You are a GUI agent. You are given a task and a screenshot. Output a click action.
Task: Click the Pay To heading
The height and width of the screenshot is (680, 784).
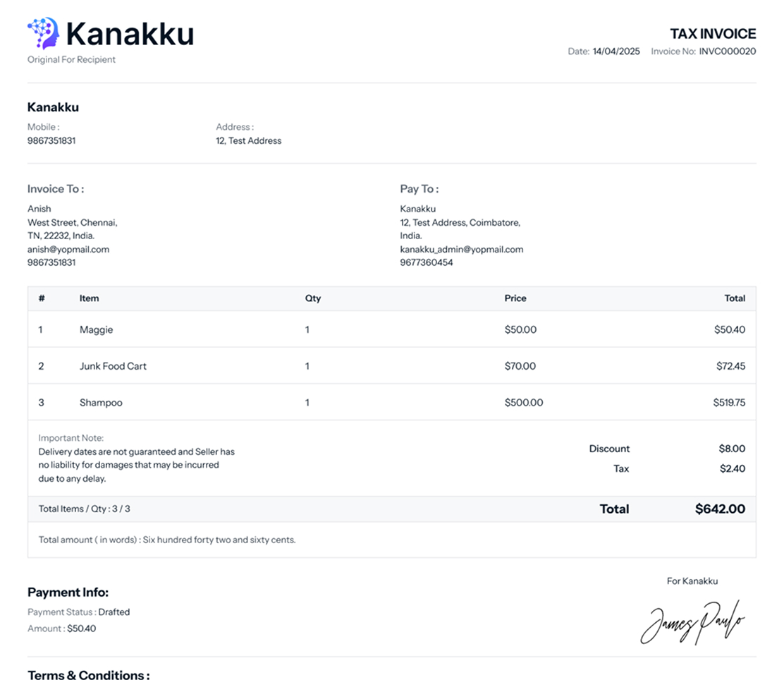pos(419,188)
